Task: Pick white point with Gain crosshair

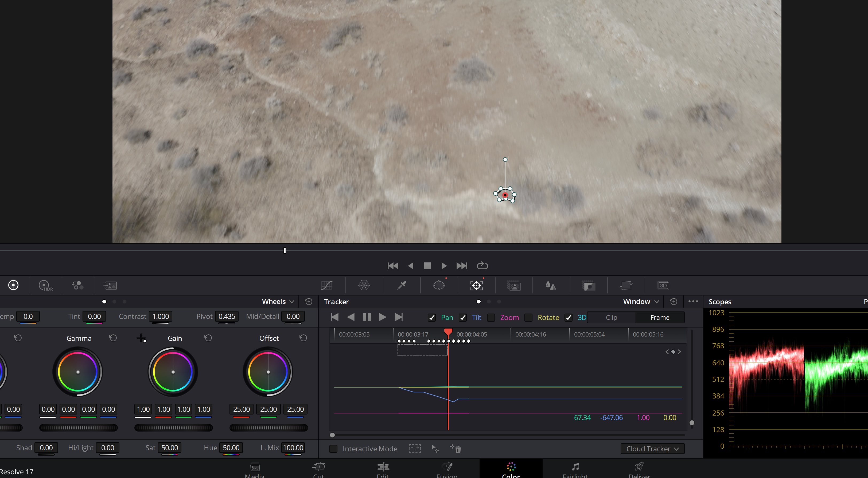Action: pyautogui.click(x=142, y=338)
